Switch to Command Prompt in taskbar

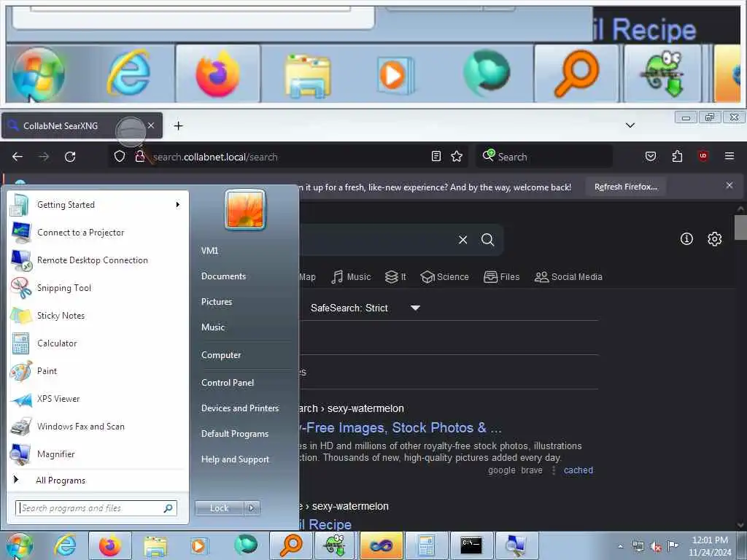[471, 545]
